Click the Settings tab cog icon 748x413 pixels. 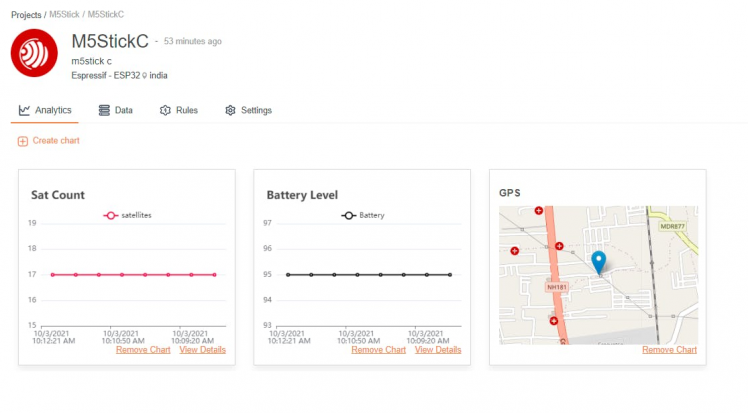point(230,110)
